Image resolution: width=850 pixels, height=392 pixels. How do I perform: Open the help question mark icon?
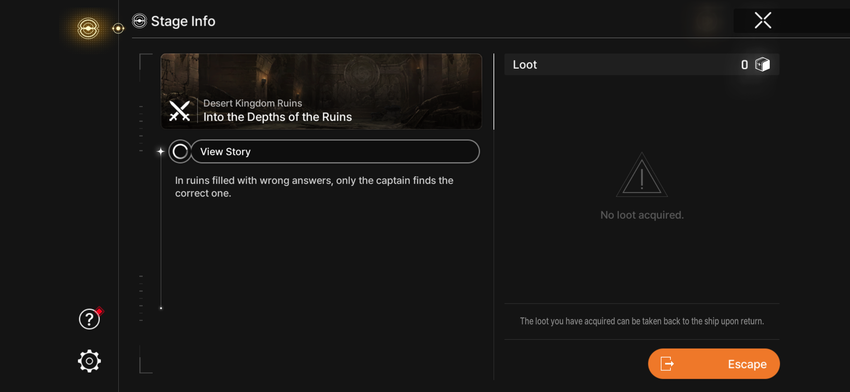coord(89,319)
